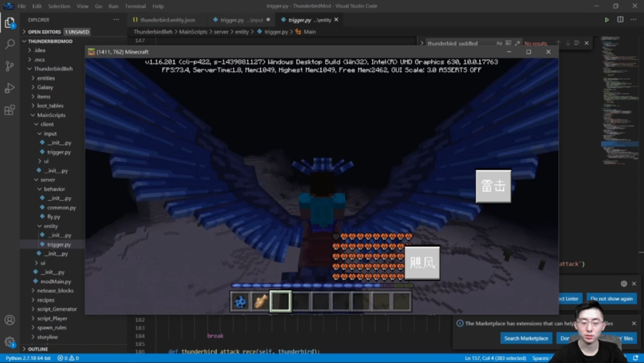Viewport: 644px width, 363px height.
Task: Run the Python file with the play icon
Action: coord(606,20)
